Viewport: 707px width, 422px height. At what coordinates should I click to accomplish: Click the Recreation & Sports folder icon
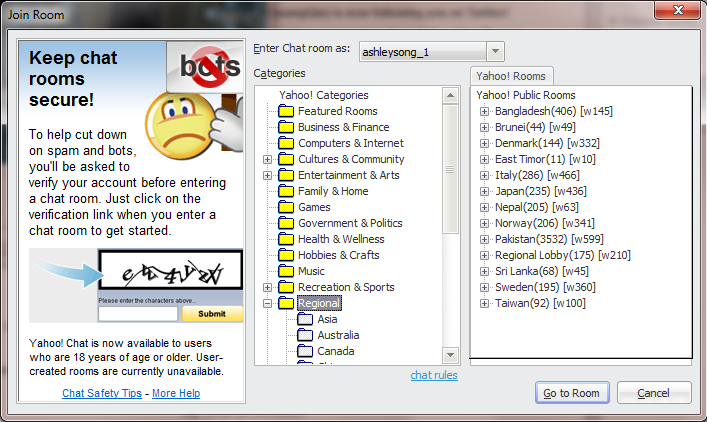pos(286,287)
